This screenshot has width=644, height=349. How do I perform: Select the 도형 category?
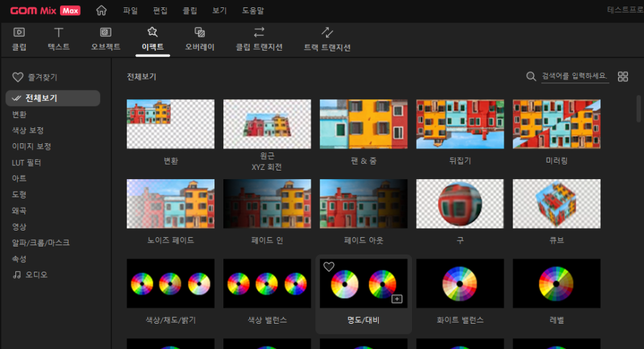(19, 194)
